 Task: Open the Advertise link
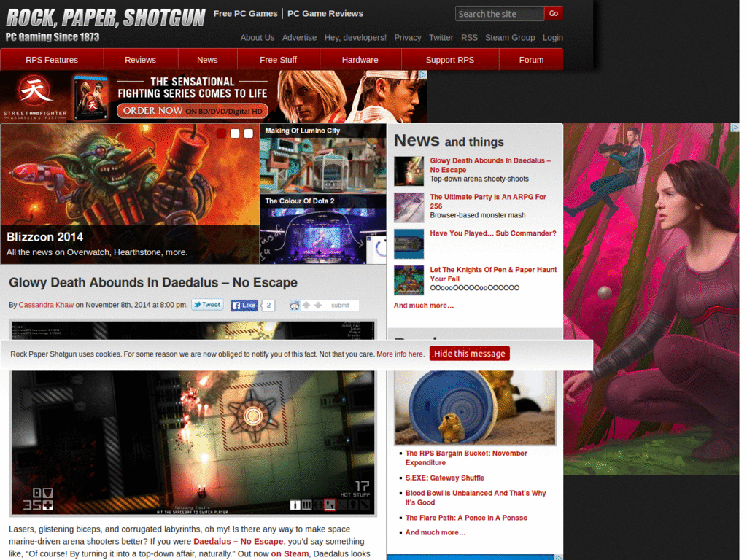299,38
